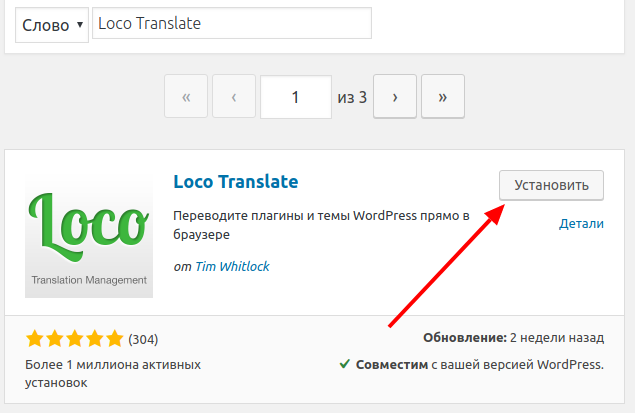The width and height of the screenshot is (635, 413).
Task: Open the "Слово" search type dropdown
Action: click(x=51, y=25)
